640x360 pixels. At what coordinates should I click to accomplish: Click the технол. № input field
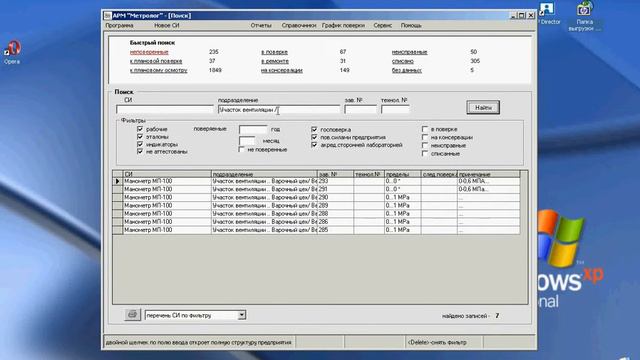[x=395, y=109]
